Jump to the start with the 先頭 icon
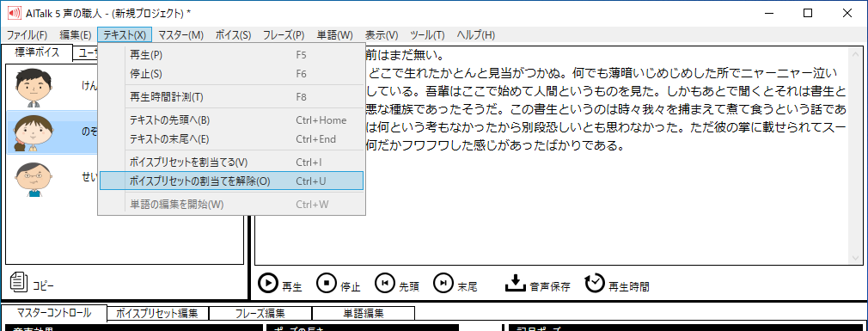The height and width of the screenshot is (331, 868). 385,284
